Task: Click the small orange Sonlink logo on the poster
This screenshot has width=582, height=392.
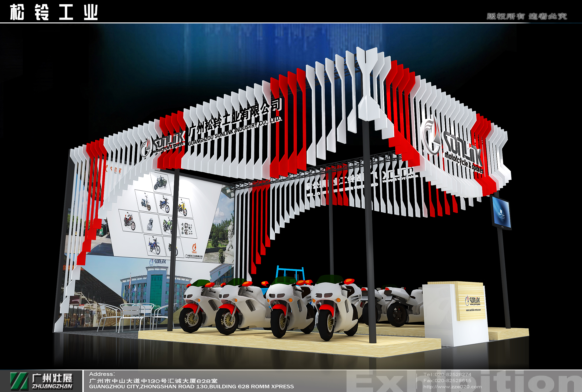Action: pos(194,248)
